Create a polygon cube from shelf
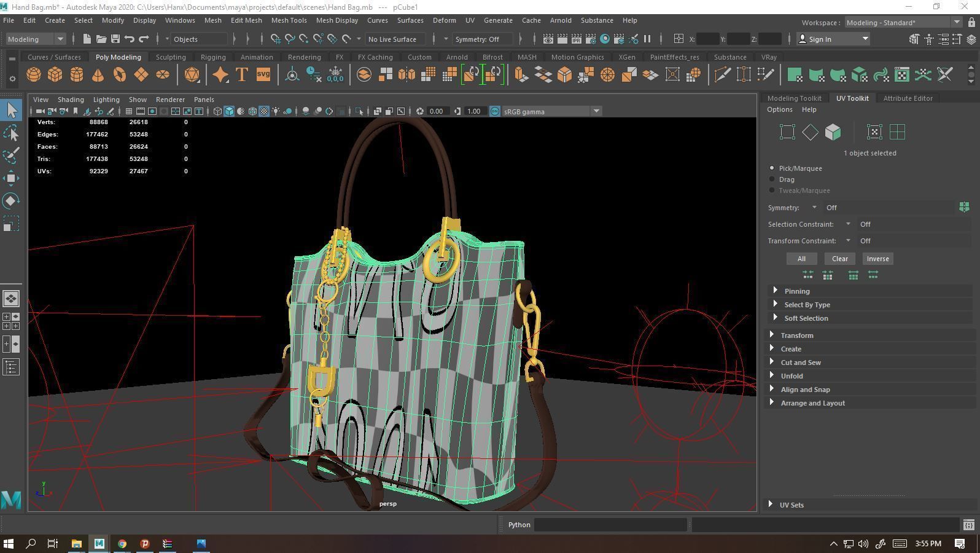980x553 pixels. 55,75
